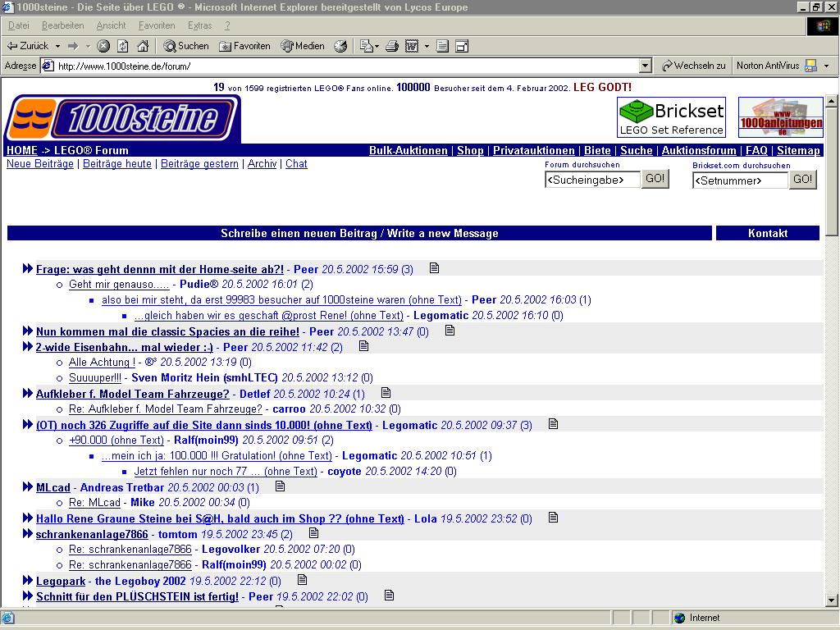The width and height of the screenshot is (840, 630).
Task: Go to the home page icon
Action: click(x=143, y=46)
